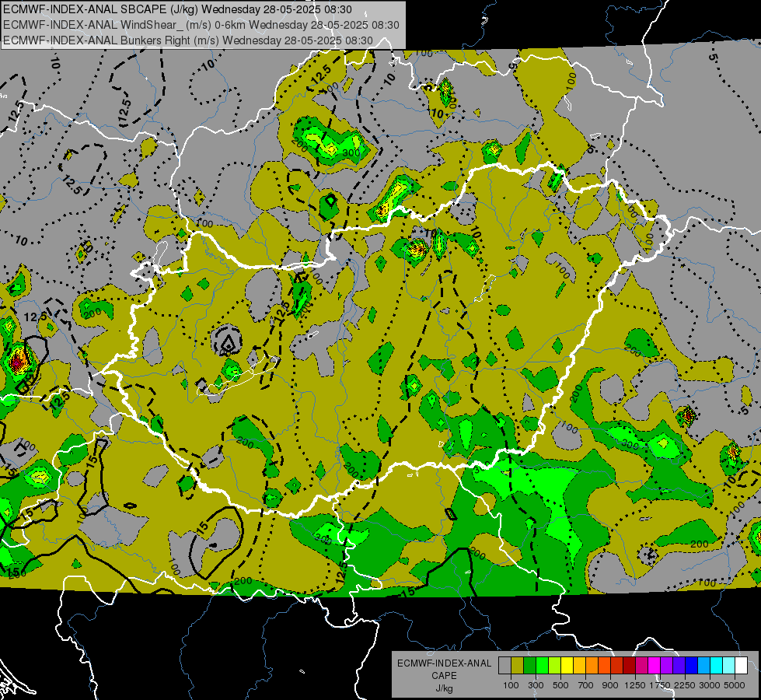
Task: Click the J/kg unit in legend
Action: coord(444,688)
